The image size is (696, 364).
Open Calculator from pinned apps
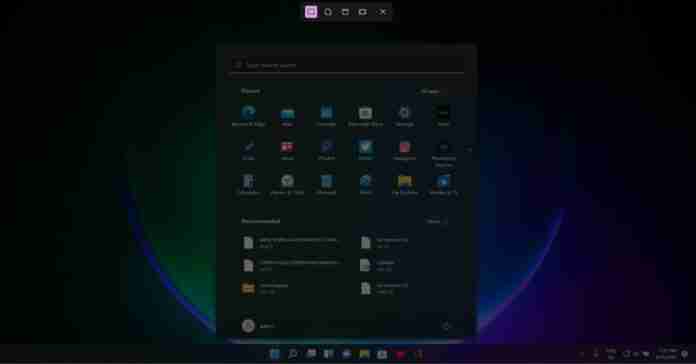tap(248, 184)
